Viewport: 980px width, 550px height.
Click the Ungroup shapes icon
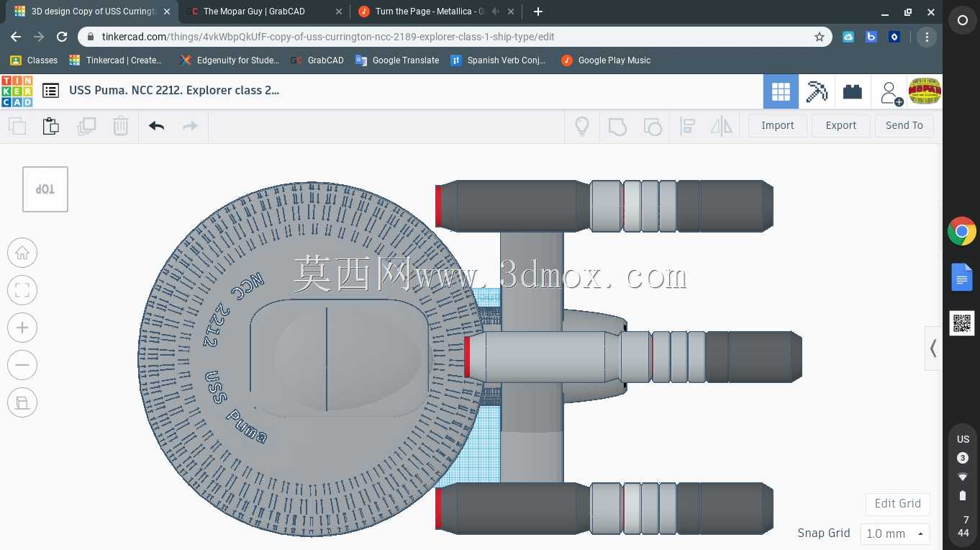653,127
